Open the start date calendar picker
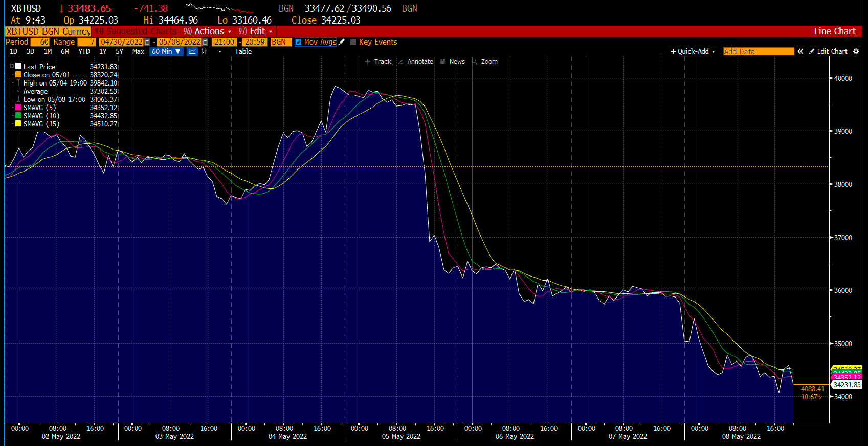The width and height of the screenshot is (868, 446). pos(148,42)
